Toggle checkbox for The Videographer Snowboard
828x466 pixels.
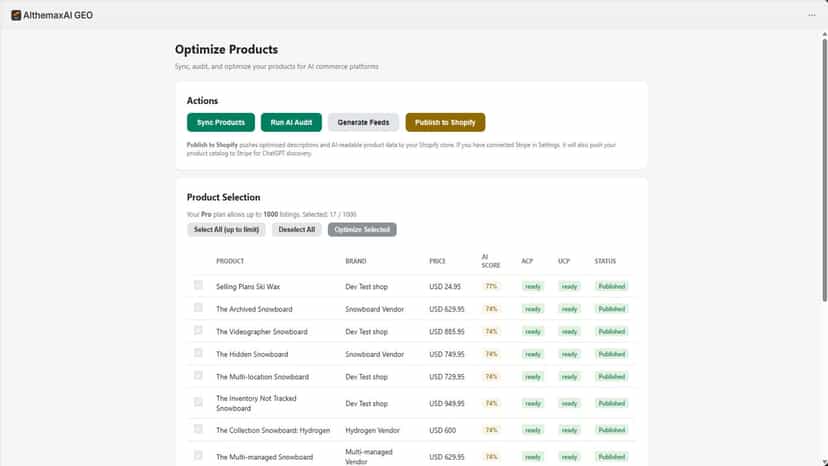pos(198,330)
